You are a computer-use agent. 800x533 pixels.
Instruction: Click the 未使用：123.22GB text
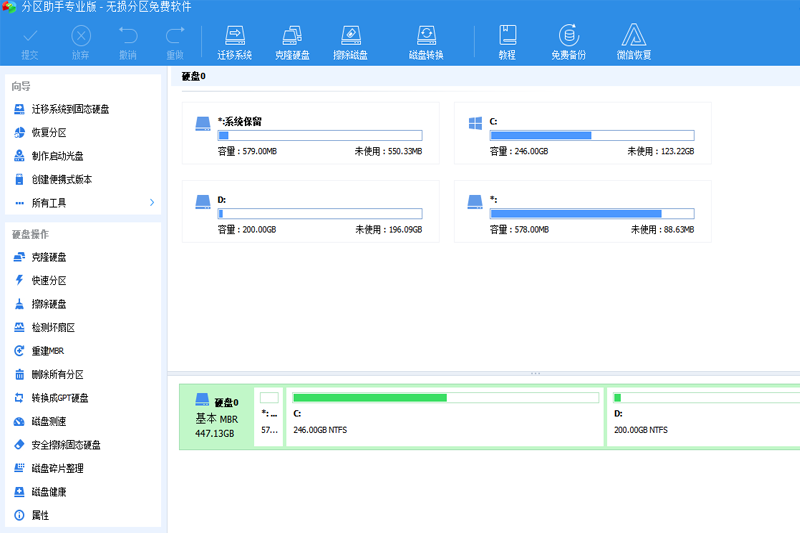pos(661,151)
